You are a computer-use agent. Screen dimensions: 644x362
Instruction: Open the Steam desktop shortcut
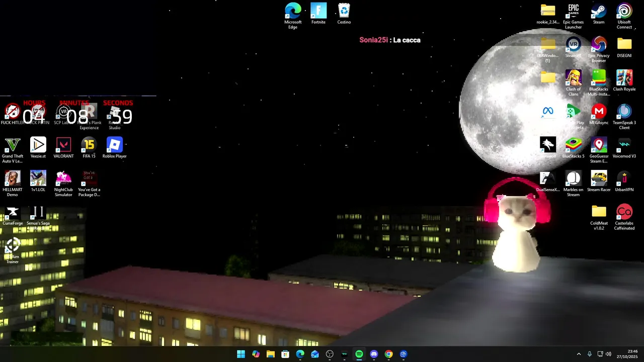pyautogui.click(x=599, y=14)
